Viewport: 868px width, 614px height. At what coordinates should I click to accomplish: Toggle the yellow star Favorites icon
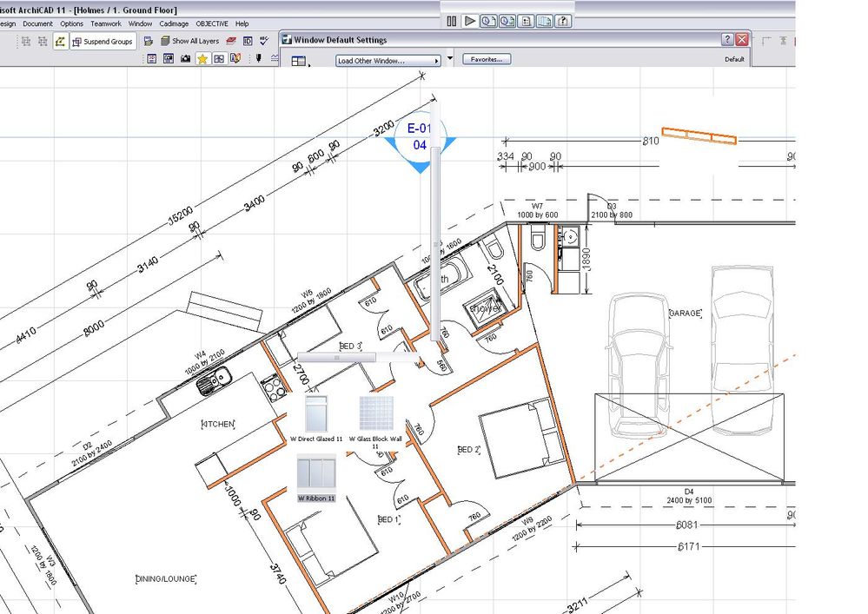(x=202, y=58)
